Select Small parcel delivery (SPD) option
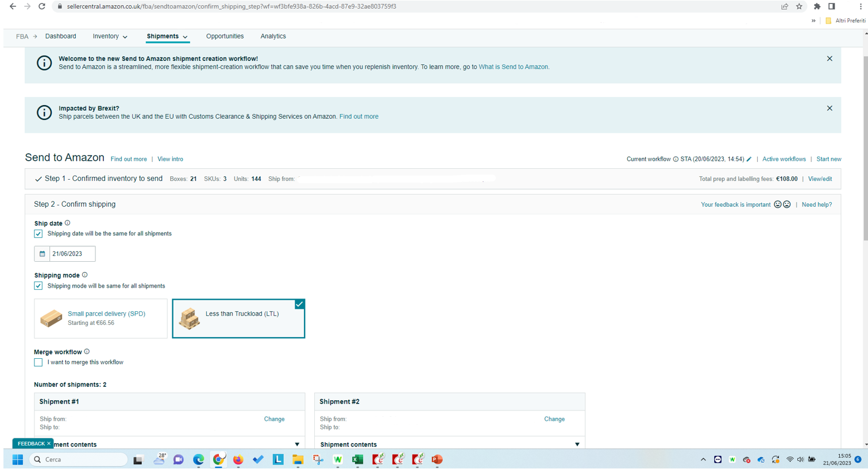 coord(101,318)
